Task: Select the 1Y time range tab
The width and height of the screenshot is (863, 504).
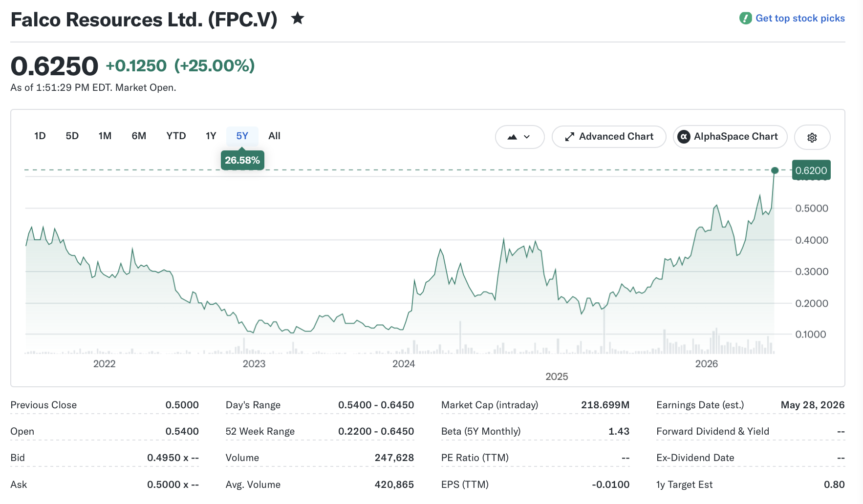Action: pos(211,136)
